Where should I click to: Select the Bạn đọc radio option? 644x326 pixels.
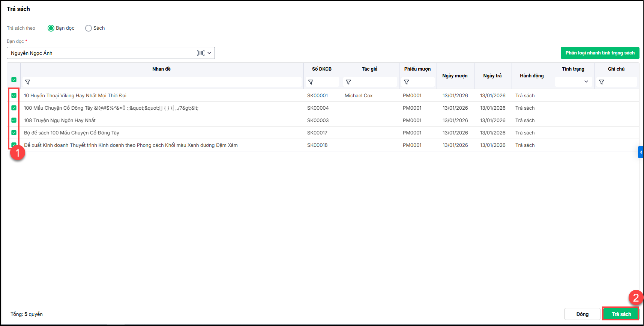51,28
